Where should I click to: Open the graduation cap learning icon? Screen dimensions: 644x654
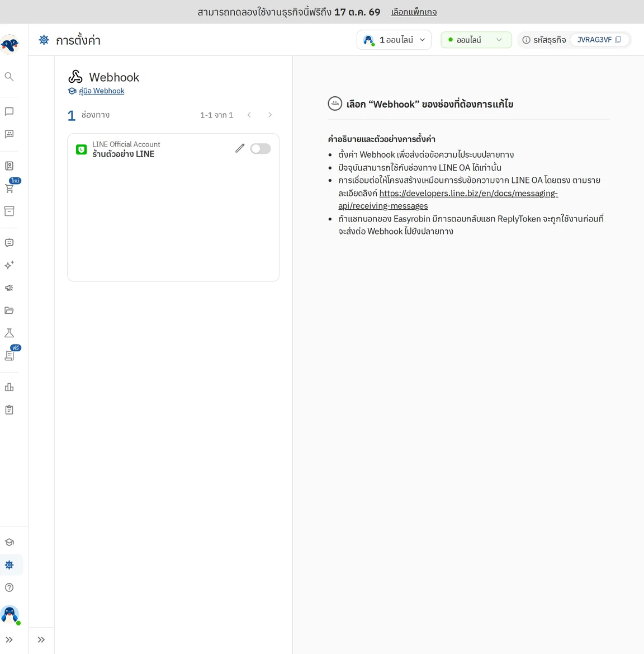click(x=9, y=542)
